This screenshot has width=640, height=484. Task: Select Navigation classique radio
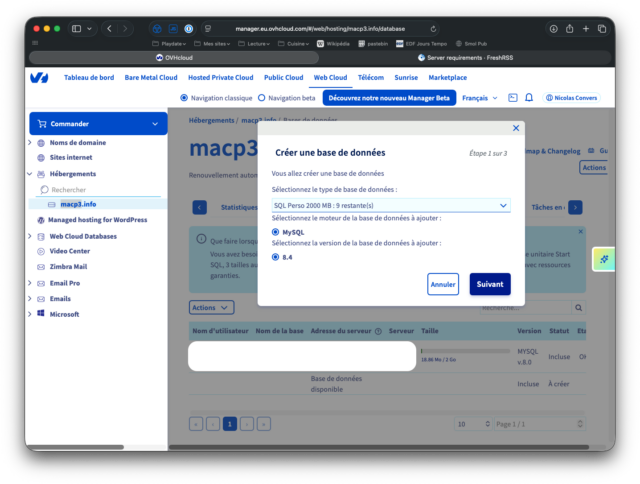(x=184, y=98)
